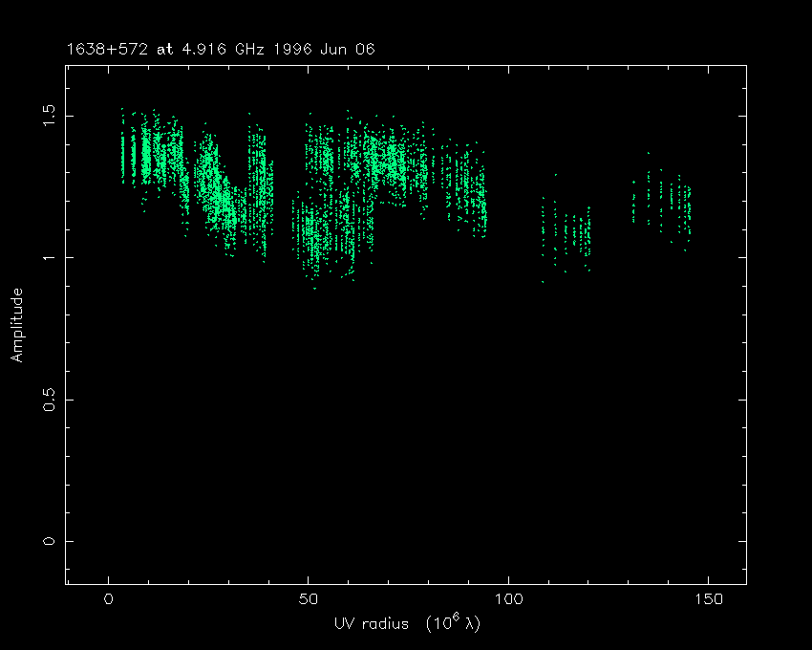The image size is (812, 650).
Task: Click the y-axis tick label "0"
Action: point(48,542)
